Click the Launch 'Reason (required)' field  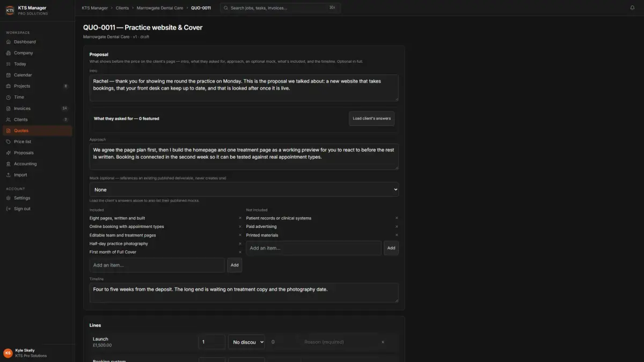[339, 342]
